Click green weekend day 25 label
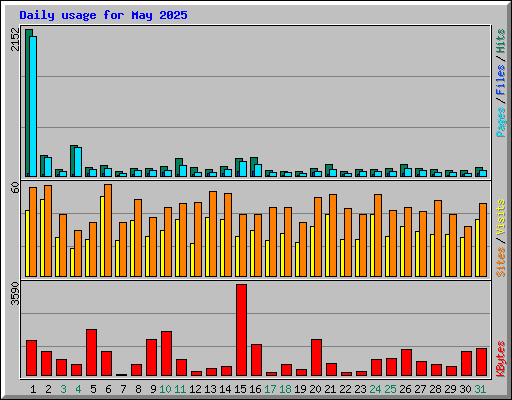This screenshot has height=400, width=512. (x=390, y=389)
